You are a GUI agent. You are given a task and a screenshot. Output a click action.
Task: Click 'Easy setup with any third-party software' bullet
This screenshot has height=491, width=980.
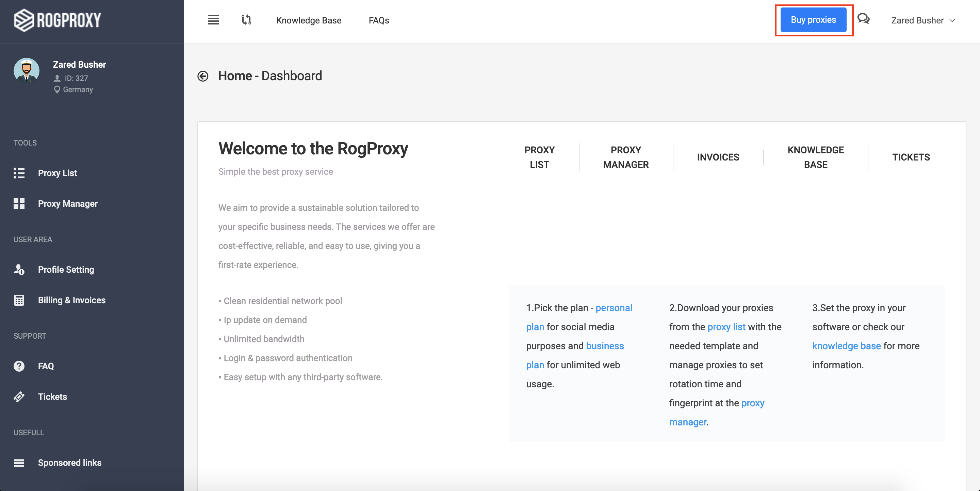pos(303,377)
